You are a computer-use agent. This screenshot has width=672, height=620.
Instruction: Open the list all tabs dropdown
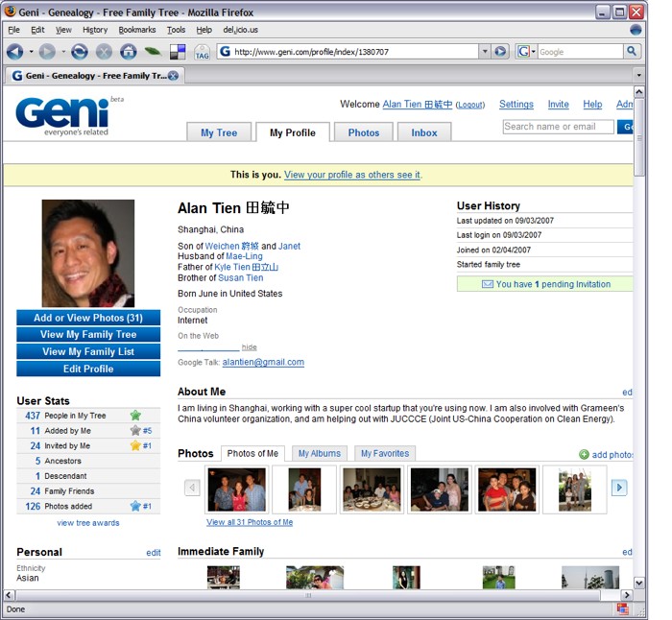pyautogui.click(x=639, y=76)
